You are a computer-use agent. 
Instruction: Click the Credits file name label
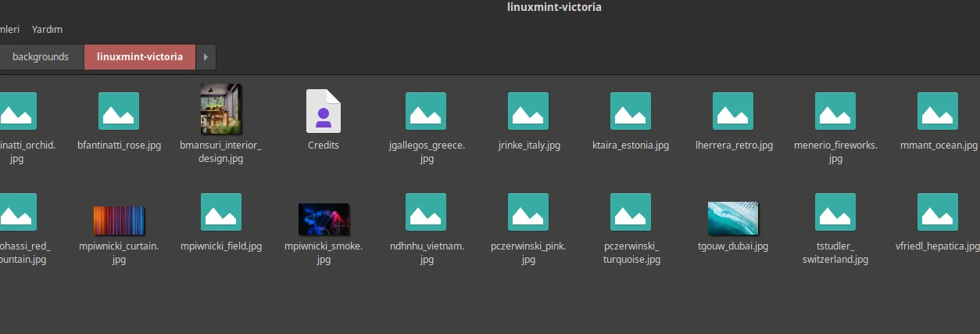324,145
